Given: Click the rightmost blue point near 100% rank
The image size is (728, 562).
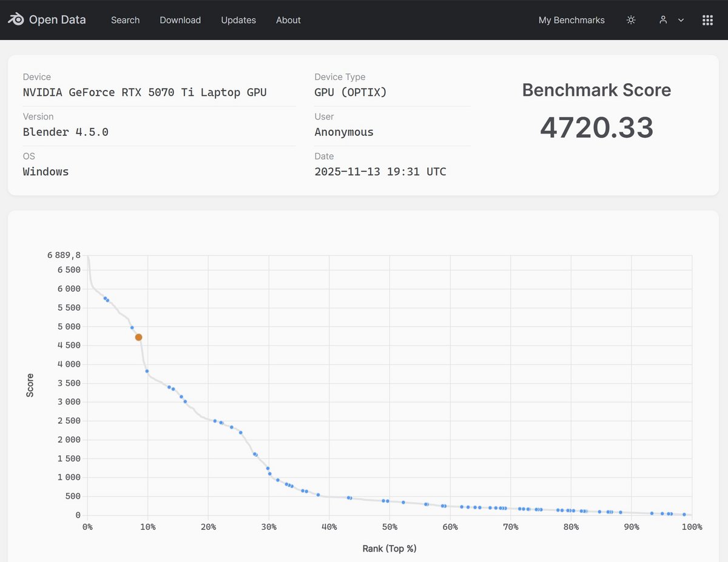Looking at the screenshot, I should pyautogui.click(x=684, y=514).
